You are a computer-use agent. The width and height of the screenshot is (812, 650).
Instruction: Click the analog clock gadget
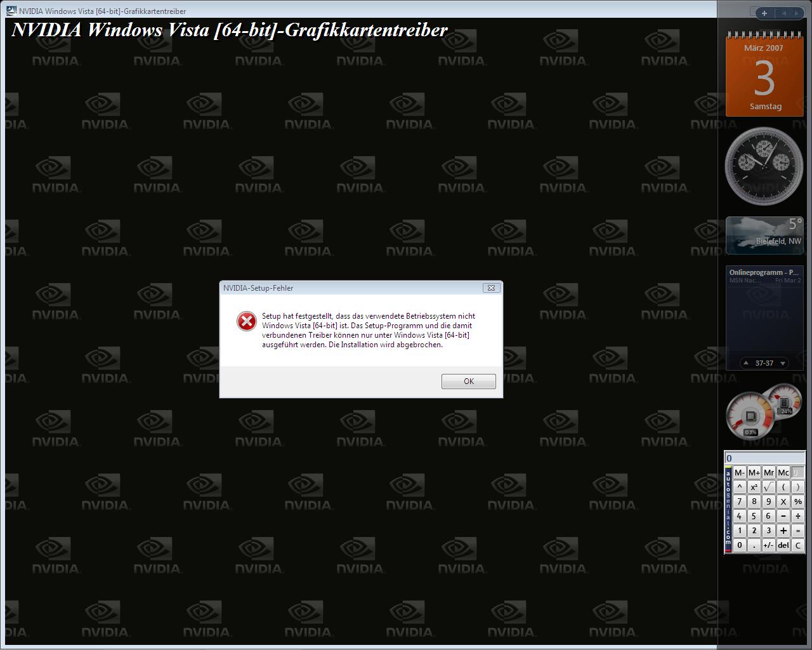(764, 166)
